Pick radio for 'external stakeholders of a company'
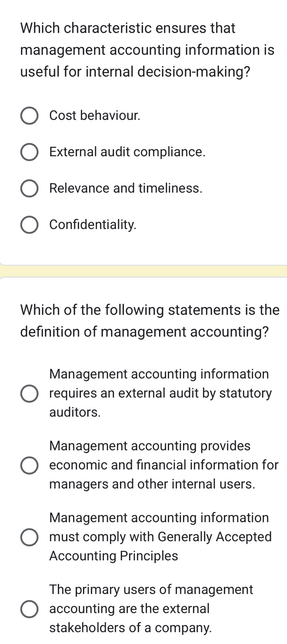Image resolution: width=287 pixels, height=644 pixels. [x=29, y=609]
